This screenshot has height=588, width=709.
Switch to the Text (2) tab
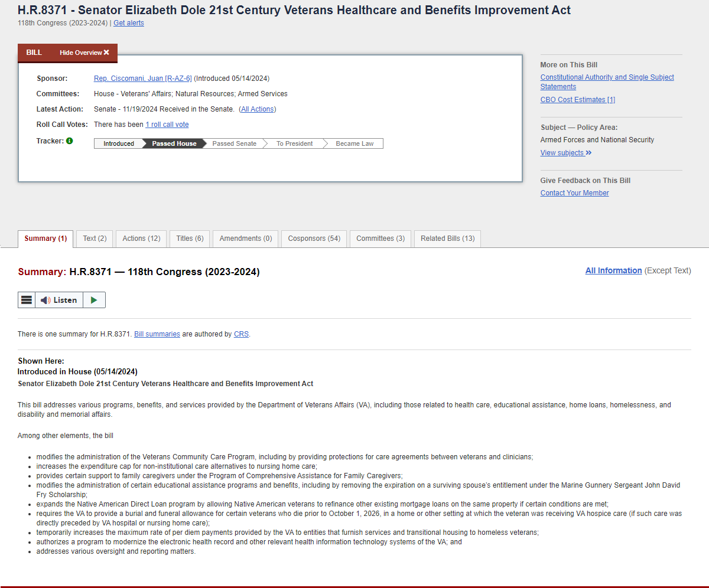tap(95, 239)
